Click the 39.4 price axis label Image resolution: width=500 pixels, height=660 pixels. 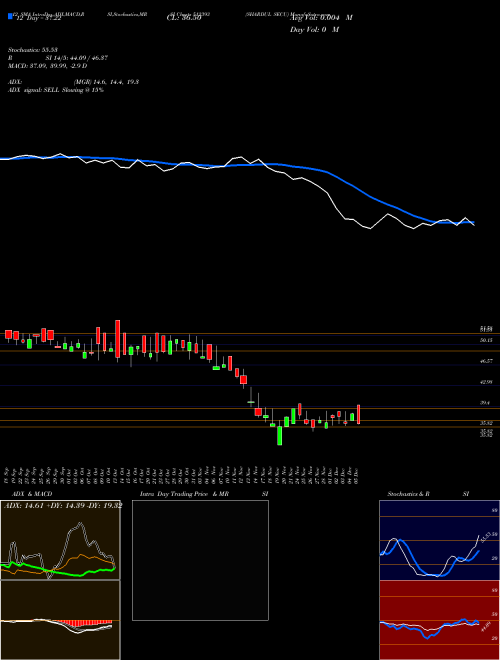click(486, 403)
